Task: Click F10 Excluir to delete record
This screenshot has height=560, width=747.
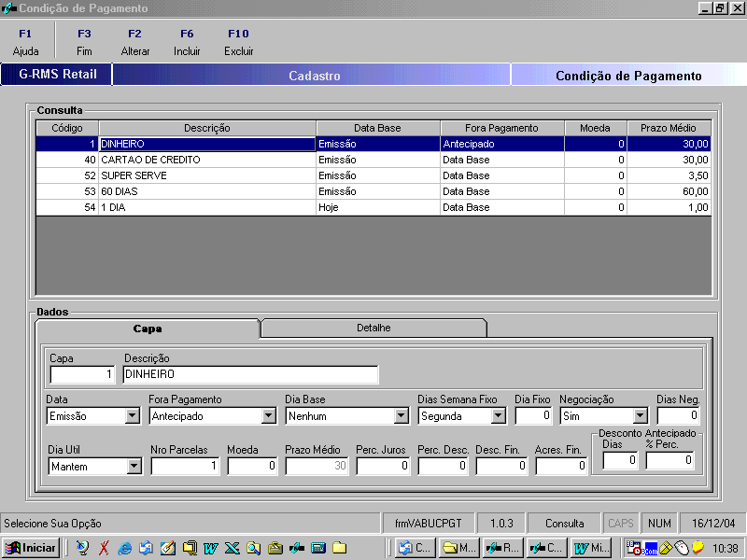Action: pos(239,42)
